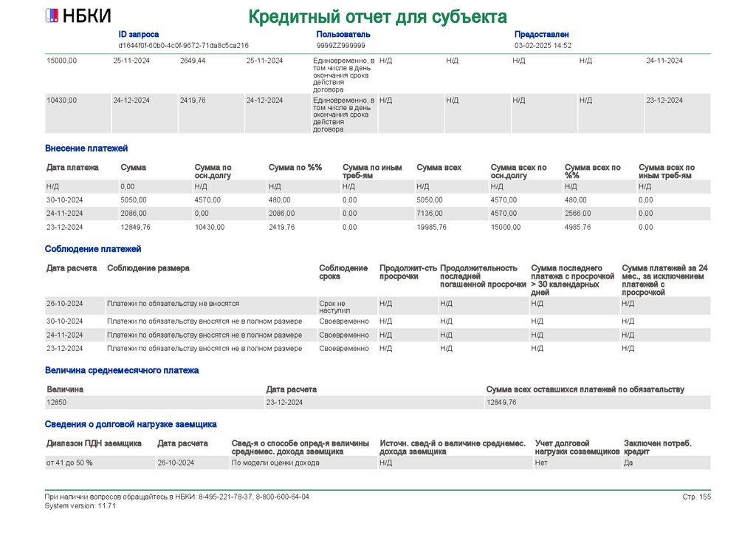
Task: Select the 'Да' consumer credit cell
Action: 628,463
